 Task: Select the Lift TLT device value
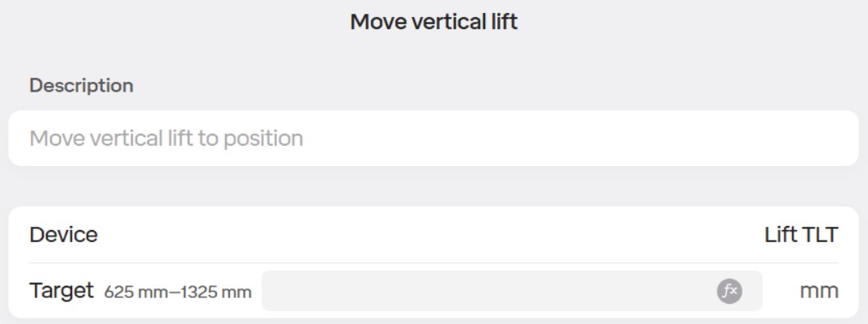tap(801, 235)
